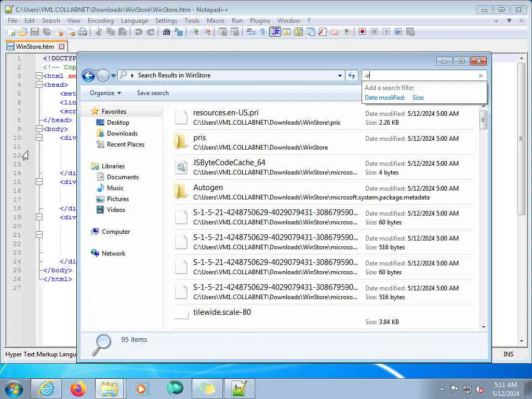Collapse the fold marker on line 21
Image resolution: width=532 pixels, height=399 pixels.
pos(39,235)
